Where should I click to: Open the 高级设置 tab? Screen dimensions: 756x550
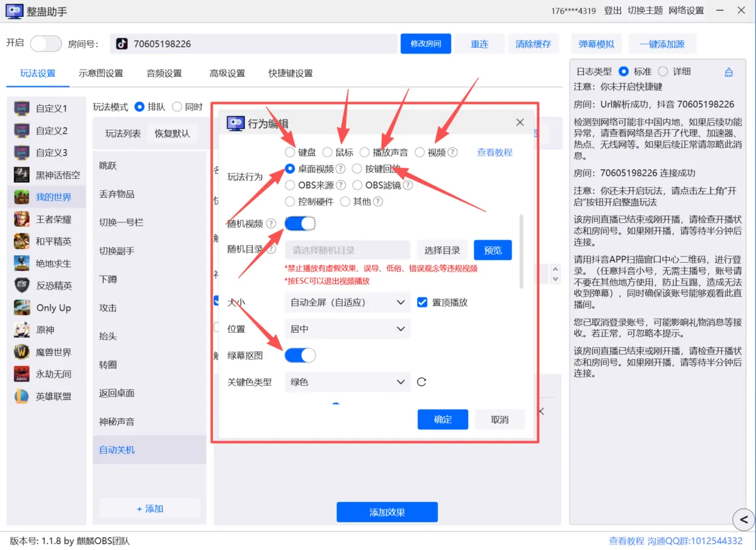pyautogui.click(x=227, y=73)
